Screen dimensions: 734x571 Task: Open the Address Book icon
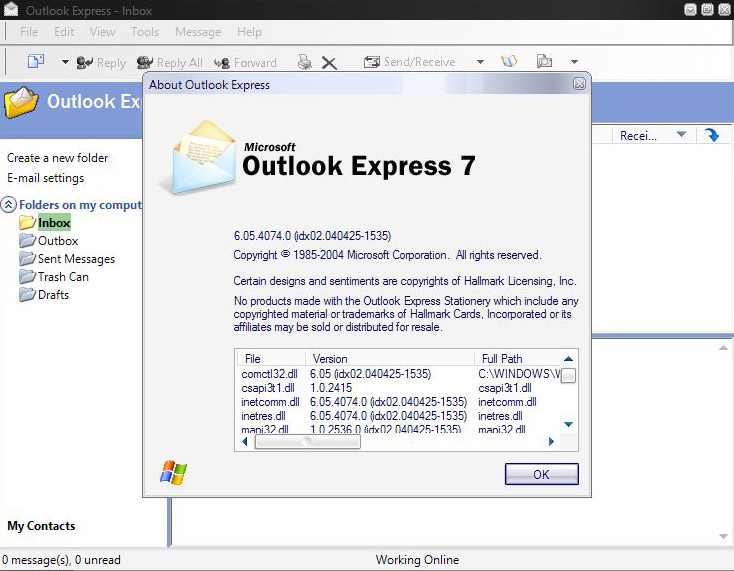(x=509, y=61)
